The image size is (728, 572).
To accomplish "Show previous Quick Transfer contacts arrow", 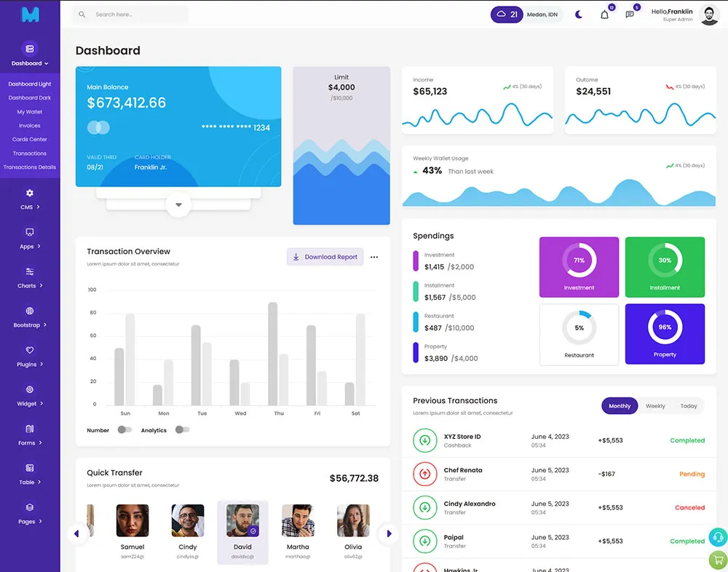I will click(76, 533).
